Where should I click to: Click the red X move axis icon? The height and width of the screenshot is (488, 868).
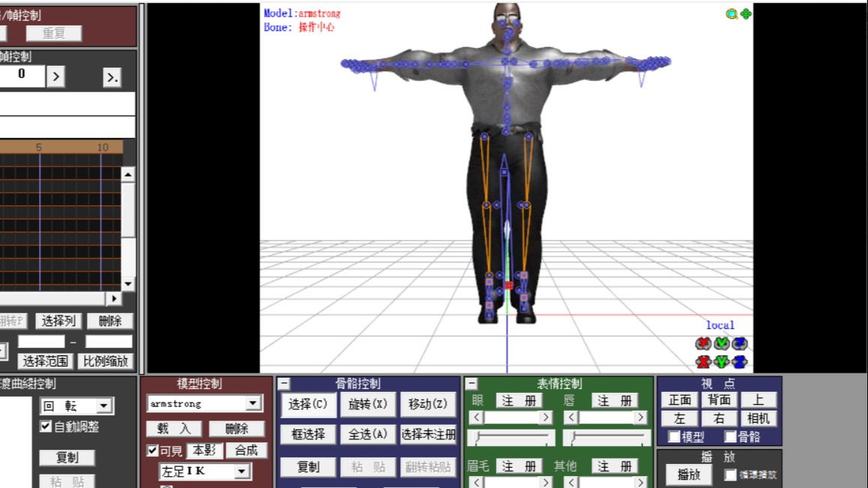click(703, 362)
